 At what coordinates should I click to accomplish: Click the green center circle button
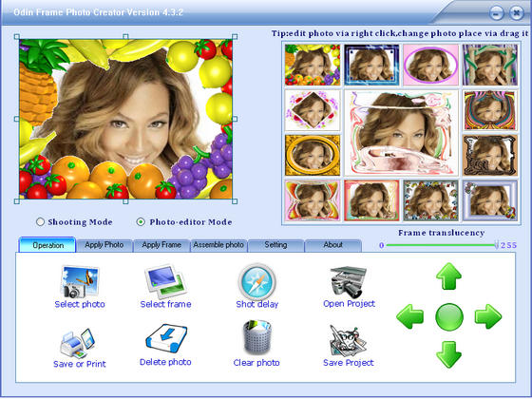point(448,317)
